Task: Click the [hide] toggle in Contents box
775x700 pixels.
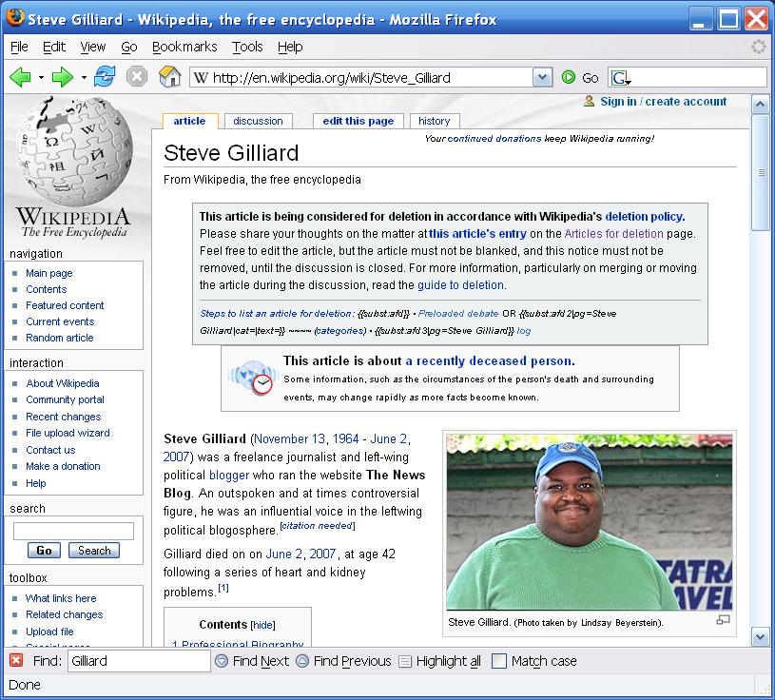Action: pos(263,625)
